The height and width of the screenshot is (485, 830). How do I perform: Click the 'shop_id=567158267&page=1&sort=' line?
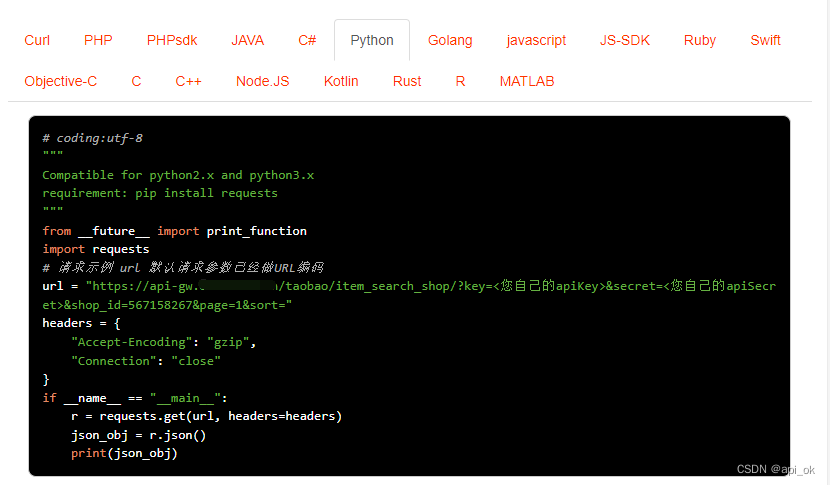click(167, 306)
